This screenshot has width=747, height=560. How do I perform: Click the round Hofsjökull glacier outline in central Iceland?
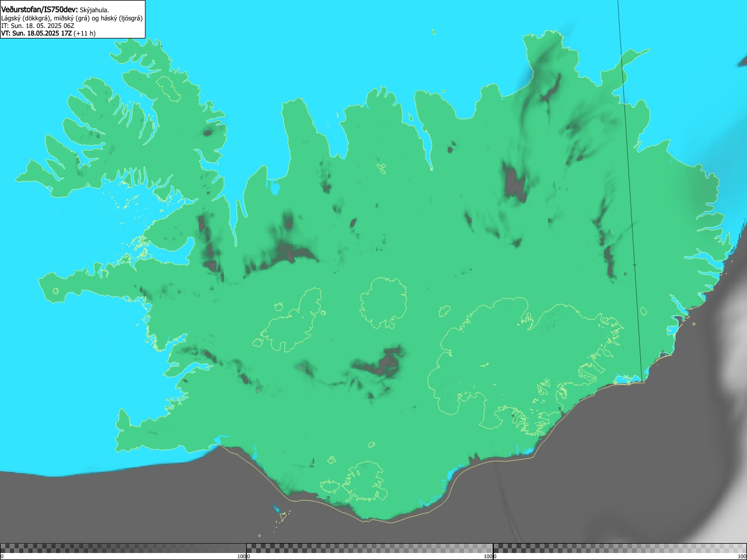(383, 303)
